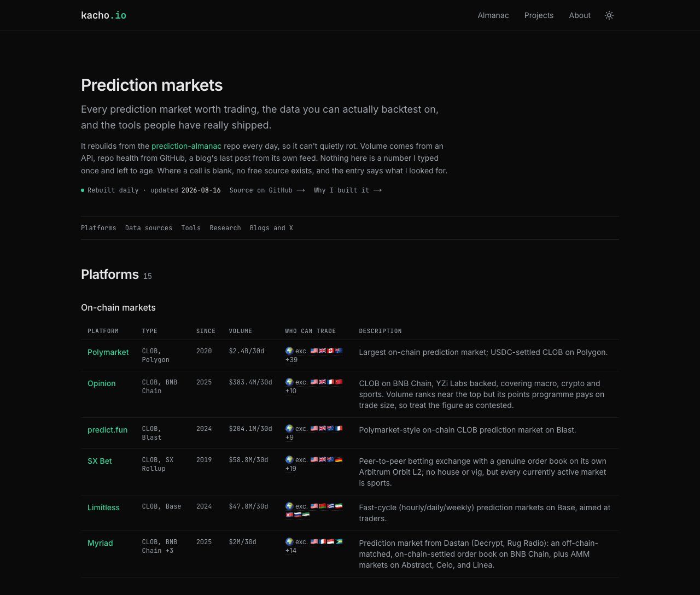Toggle the light/dark theme sun icon
Screen dimensions: 700x595
coord(609,15)
